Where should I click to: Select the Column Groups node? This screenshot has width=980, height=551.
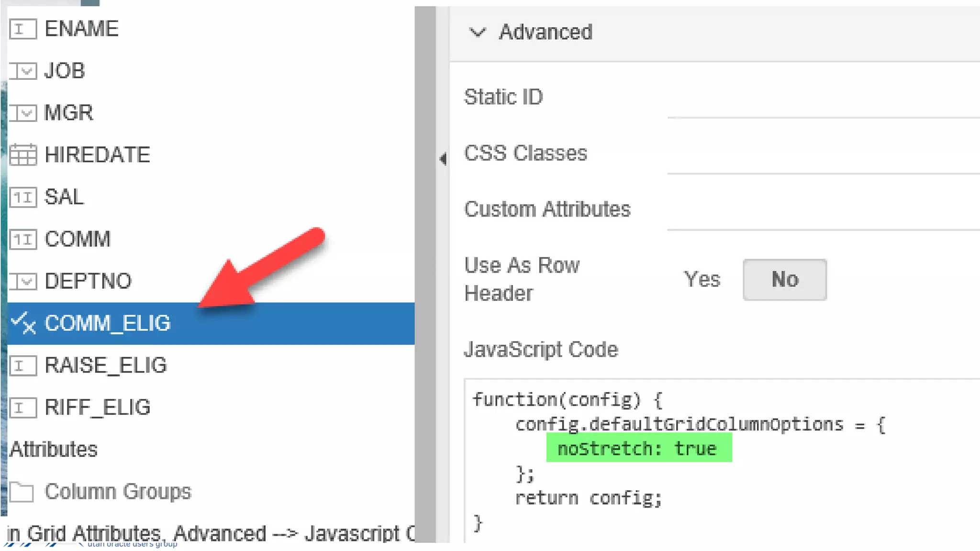click(118, 492)
